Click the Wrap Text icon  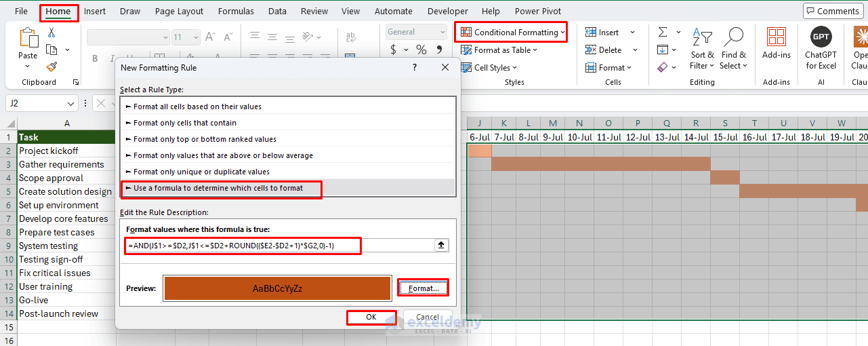[351, 38]
